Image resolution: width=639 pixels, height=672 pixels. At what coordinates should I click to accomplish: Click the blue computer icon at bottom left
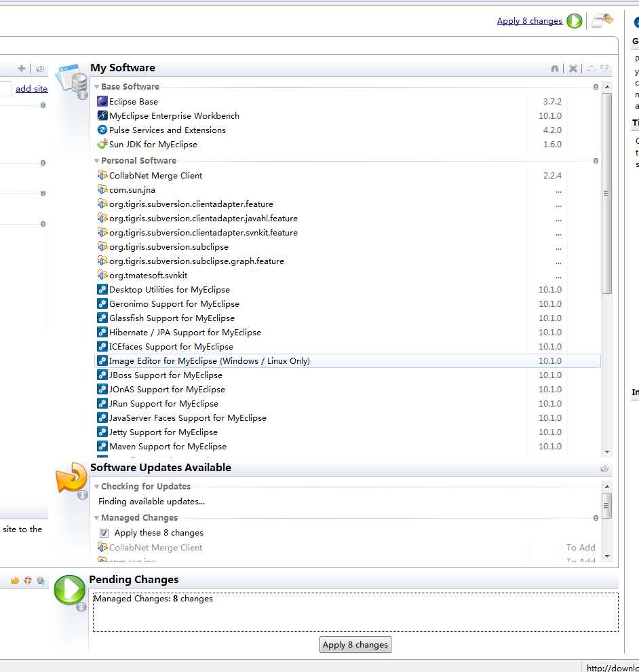click(x=41, y=580)
